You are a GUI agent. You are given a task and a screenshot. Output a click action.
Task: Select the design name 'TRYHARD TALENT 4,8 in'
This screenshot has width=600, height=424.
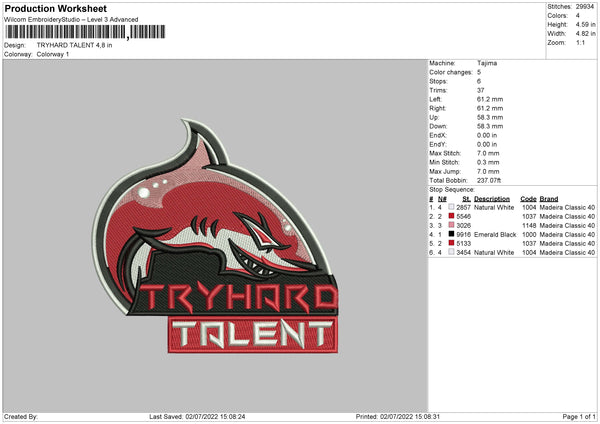coord(74,45)
